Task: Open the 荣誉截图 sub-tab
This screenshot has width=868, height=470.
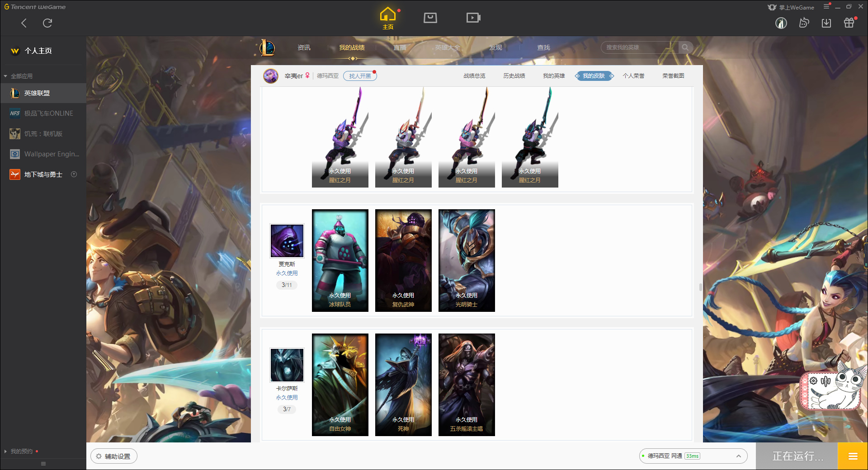Action: [673, 76]
